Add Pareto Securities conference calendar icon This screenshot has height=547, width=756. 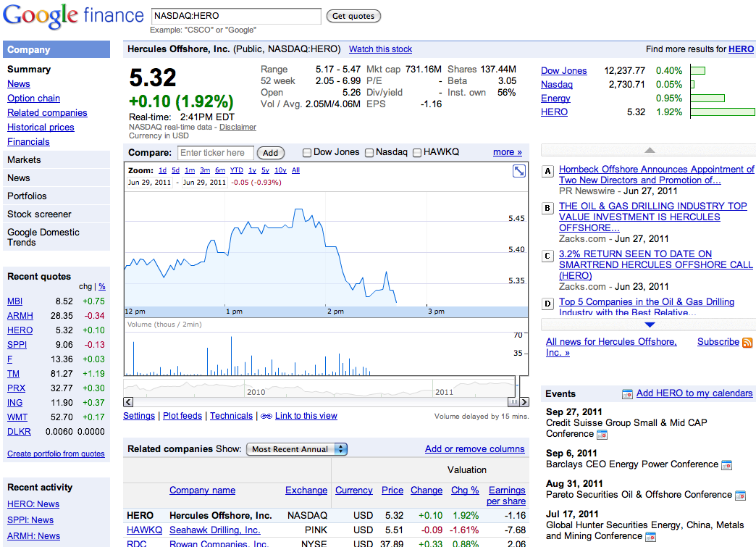(740, 496)
